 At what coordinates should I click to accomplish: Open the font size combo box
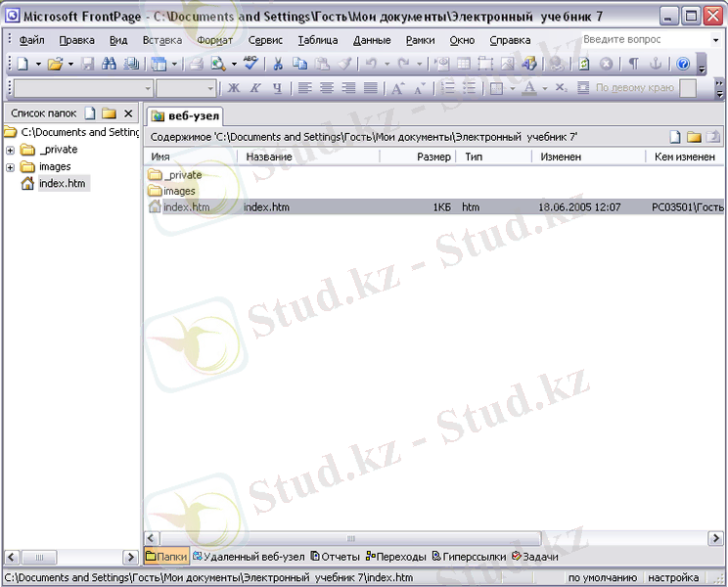click(186, 88)
